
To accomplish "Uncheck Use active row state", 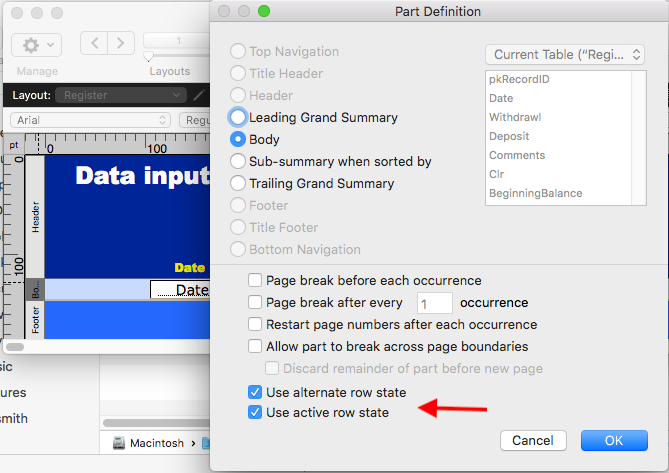I will [255, 412].
